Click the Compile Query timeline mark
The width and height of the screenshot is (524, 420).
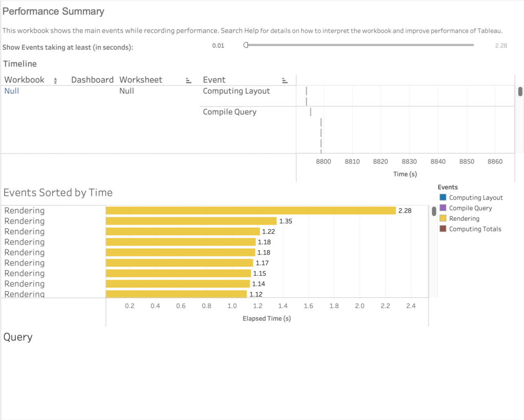point(311,112)
